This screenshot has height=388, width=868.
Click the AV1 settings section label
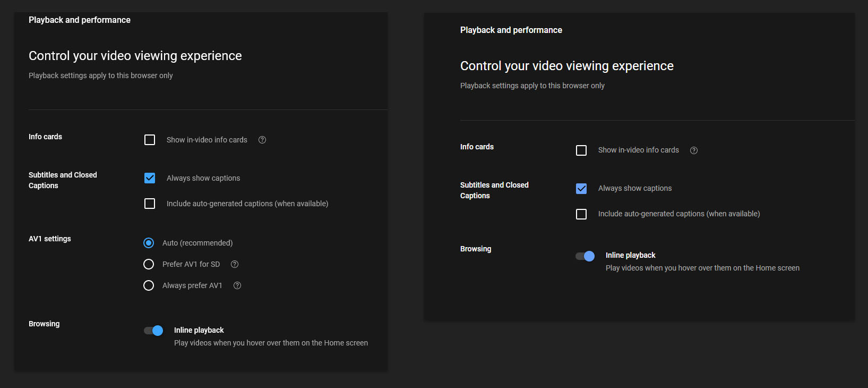tap(50, 239)
